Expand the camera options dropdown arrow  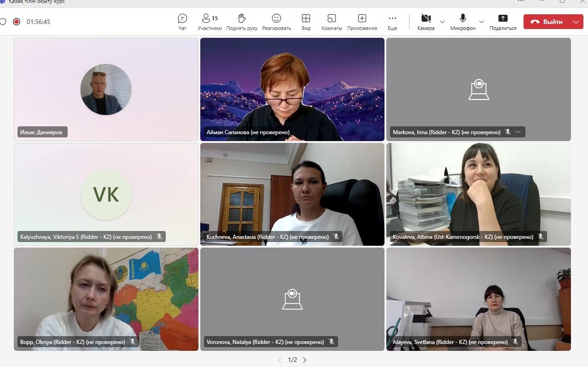pos(442,22)
